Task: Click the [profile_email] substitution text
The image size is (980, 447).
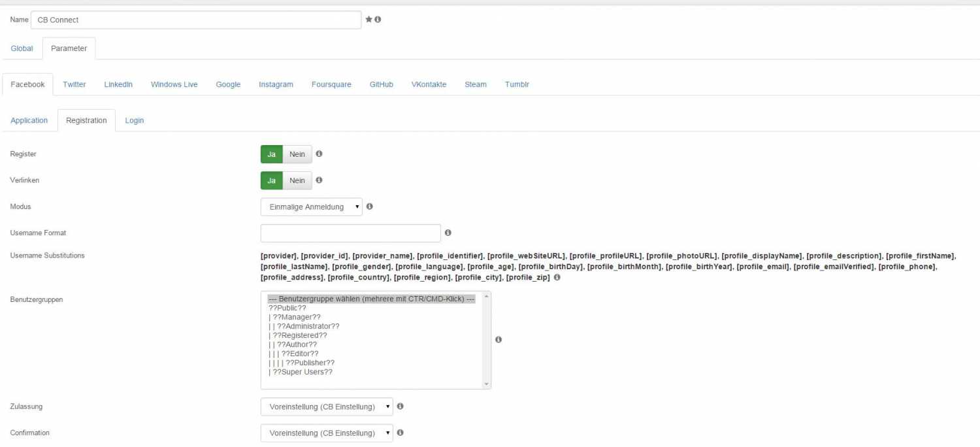Action: pos(763,267)
